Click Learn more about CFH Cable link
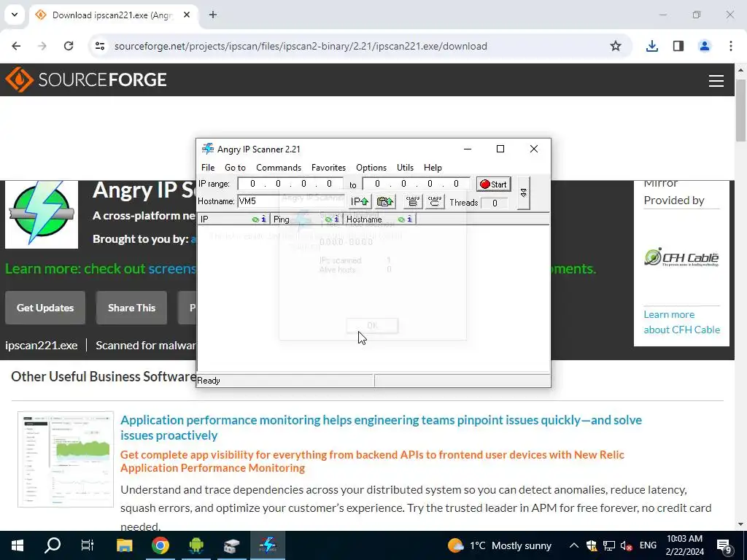The height and width of the screenshot is (560, 747). (x=682, y=322)
